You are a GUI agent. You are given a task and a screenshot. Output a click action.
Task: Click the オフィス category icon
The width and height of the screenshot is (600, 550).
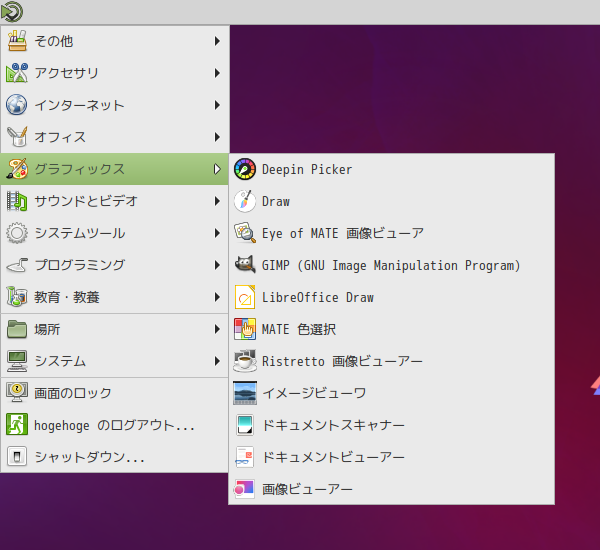click(17, 137)
